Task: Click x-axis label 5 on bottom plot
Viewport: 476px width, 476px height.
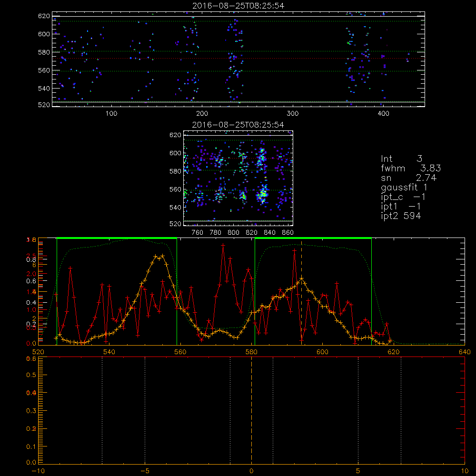Action: coord(358,471)
